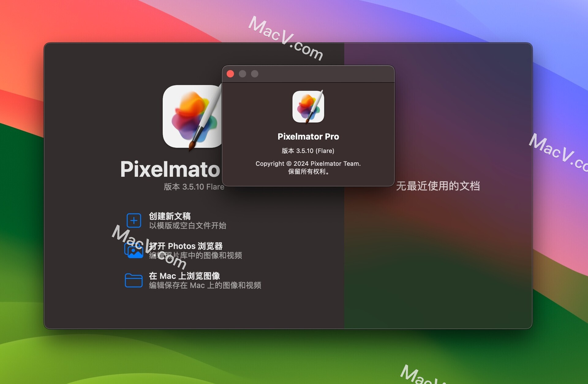Select 创建新文稿 option
Image resolution: width=588 pixels, height=384 pixels.
coord(170,216)
